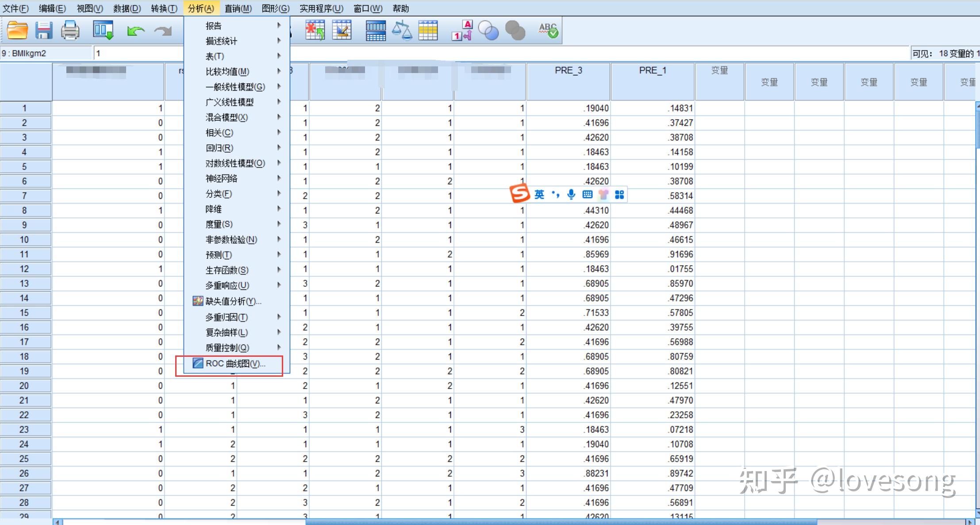Click the Select Cases icon
Image resolution: width=980 pixels, height=525 pixels.
pos(428,31)
